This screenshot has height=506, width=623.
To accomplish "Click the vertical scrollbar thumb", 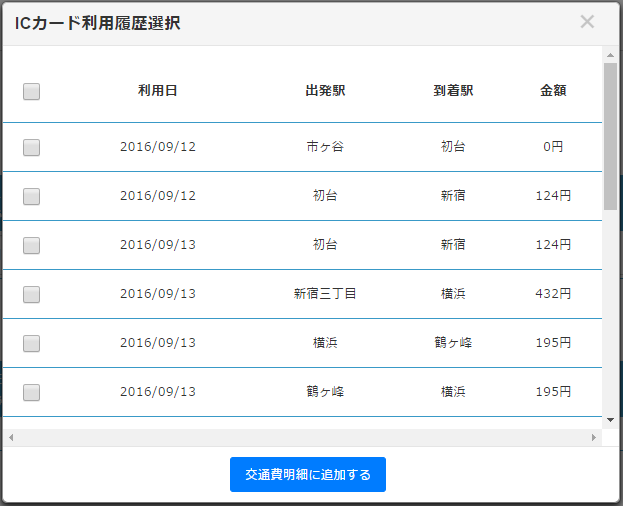I will [610, 135].
